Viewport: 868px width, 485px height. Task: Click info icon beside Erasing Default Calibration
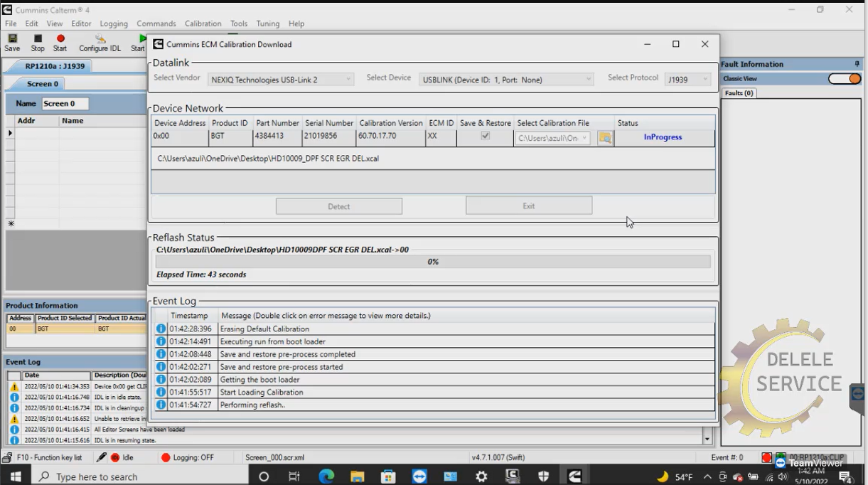click(x=161, y=329)
